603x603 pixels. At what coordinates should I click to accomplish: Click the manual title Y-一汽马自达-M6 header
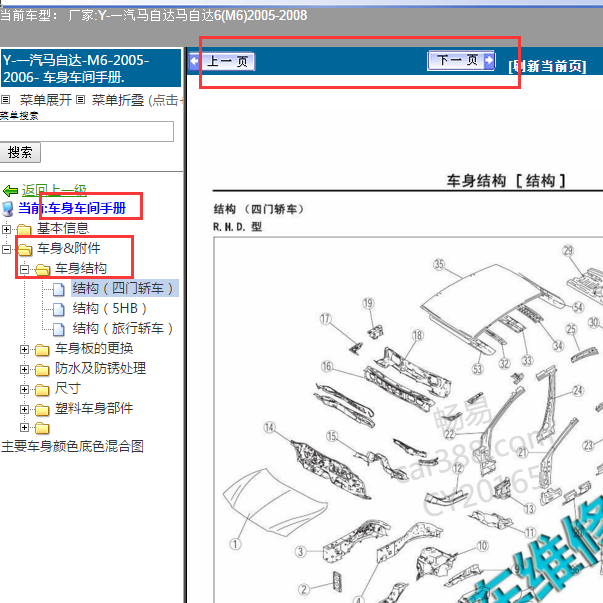[x=90, y=68]
